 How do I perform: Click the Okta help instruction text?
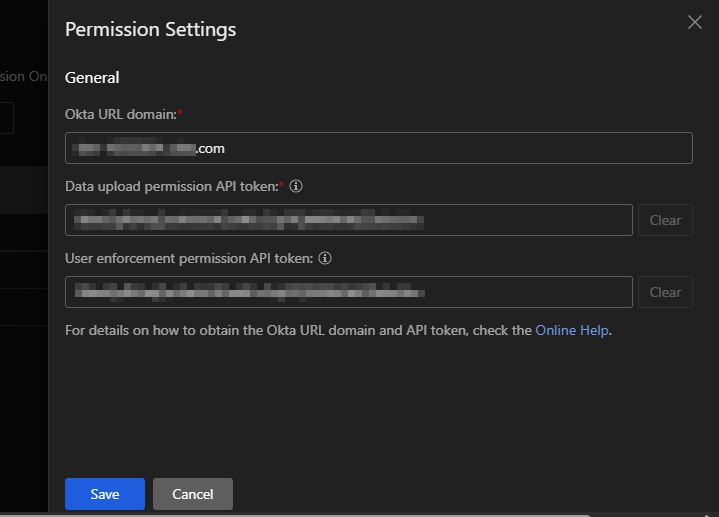pyautogui.click(x=298, y=330)
